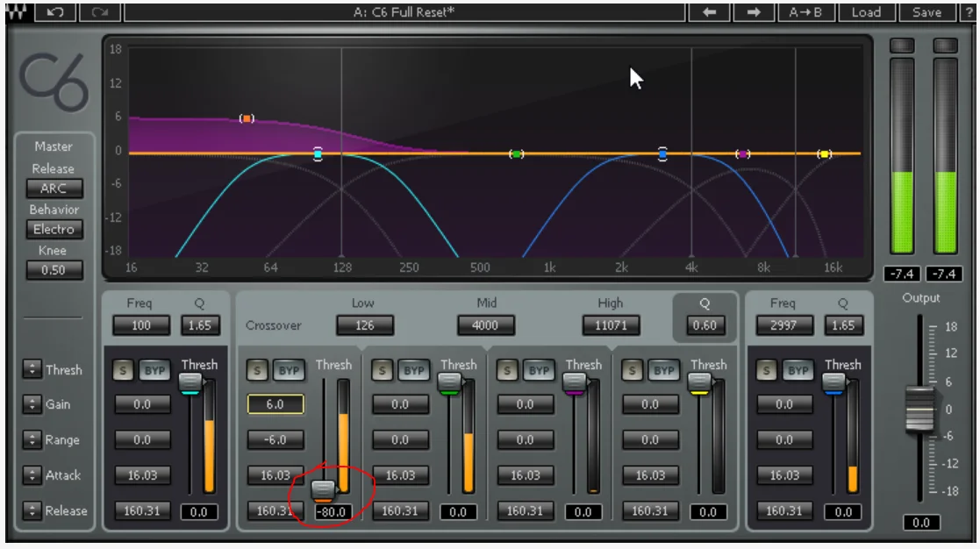Click the -6.0 range value field
Image resolution: width=980 pixels, height=549 pixels.
coord(275,439)
